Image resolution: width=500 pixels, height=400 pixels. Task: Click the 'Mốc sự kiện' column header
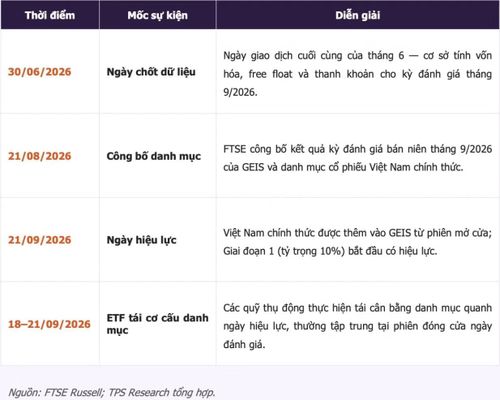point(158,15)
